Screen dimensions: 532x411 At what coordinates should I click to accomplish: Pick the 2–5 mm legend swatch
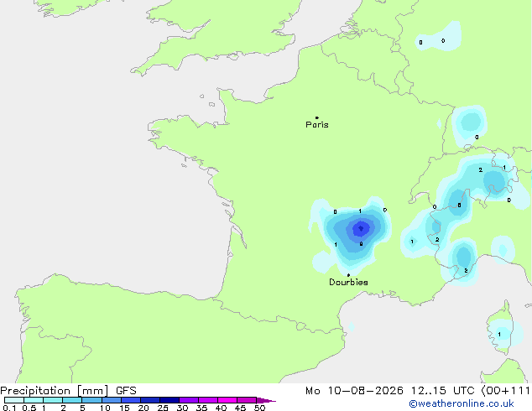click(x=72, y=400)
